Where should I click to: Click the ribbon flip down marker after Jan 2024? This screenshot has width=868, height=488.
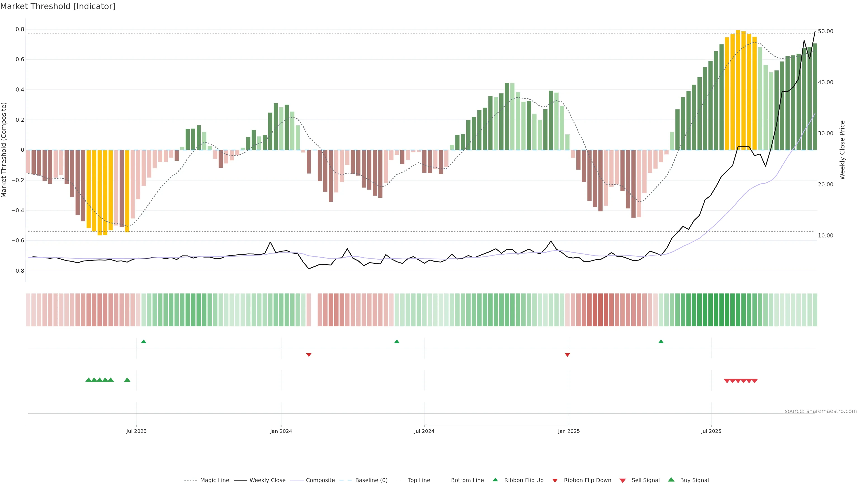point(309,355)
